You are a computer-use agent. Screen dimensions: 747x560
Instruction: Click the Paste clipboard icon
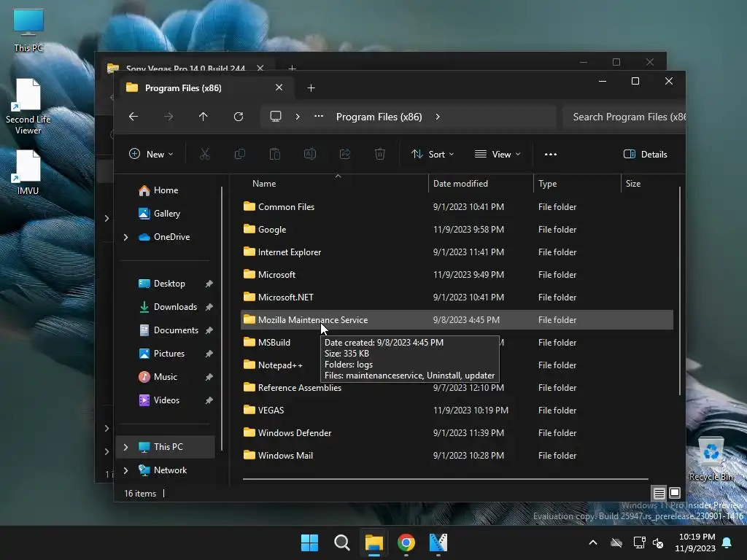(x=275, y=154)
